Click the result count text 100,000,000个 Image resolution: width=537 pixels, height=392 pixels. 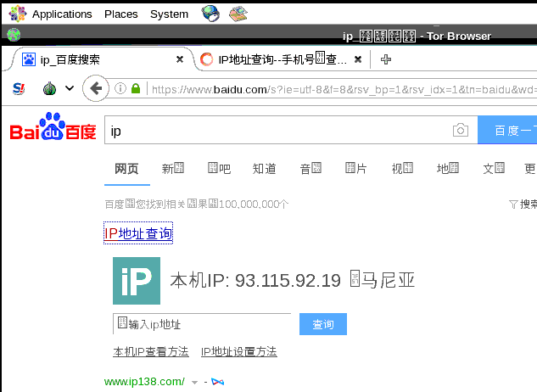[254, 204]
